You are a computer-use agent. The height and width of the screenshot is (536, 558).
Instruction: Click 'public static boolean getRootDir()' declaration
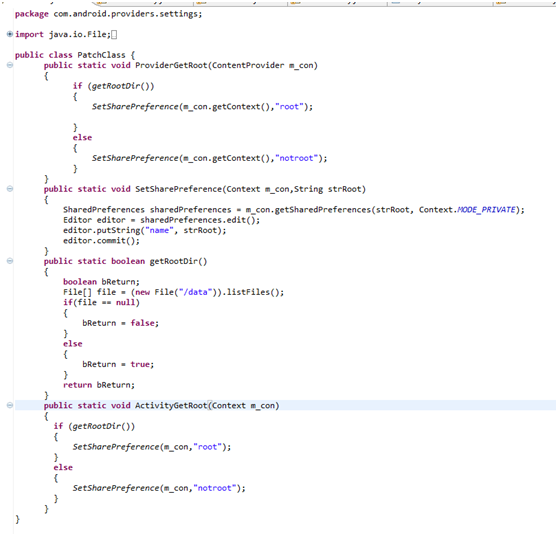(x=125, y=261)
